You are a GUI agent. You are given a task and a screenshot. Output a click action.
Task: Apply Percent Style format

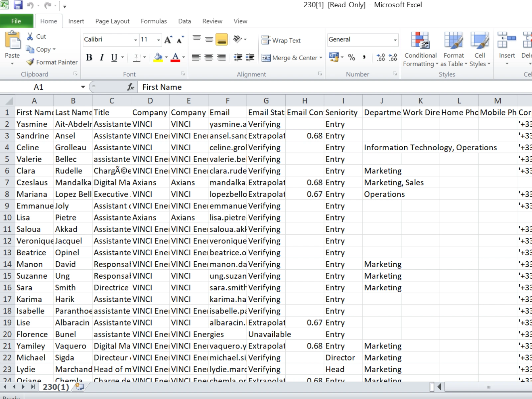click(x=351, y=58)
